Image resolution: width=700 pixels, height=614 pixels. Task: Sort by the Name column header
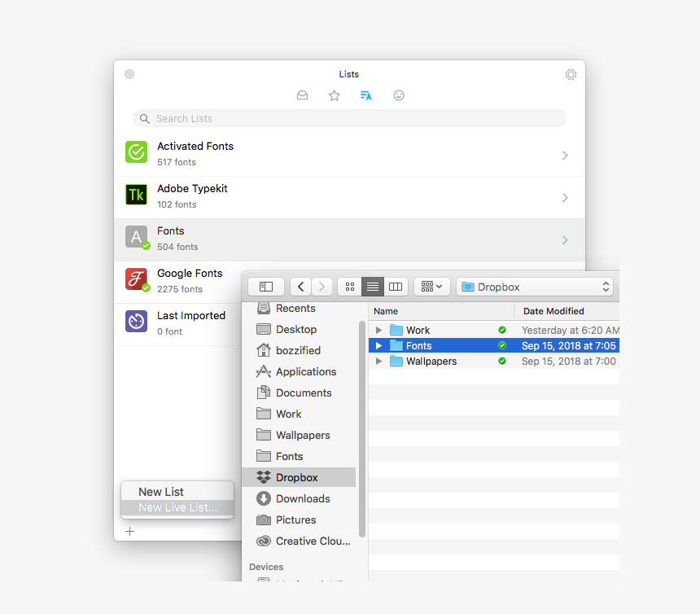pos(441,311)
